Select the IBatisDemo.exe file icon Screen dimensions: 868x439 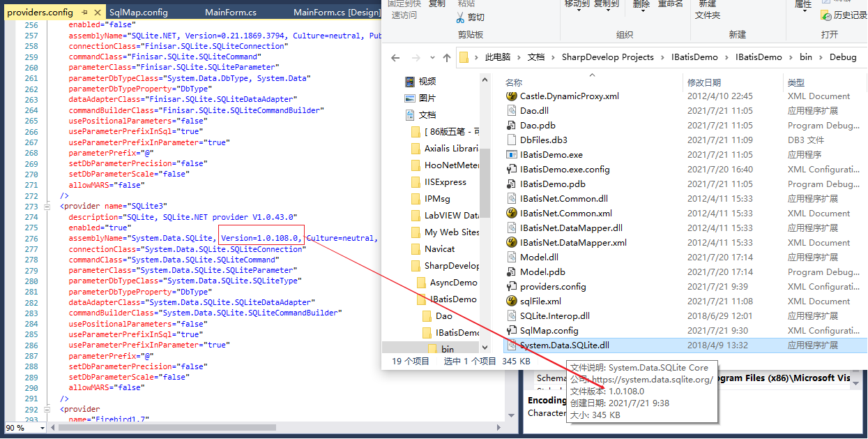point(512,155)
